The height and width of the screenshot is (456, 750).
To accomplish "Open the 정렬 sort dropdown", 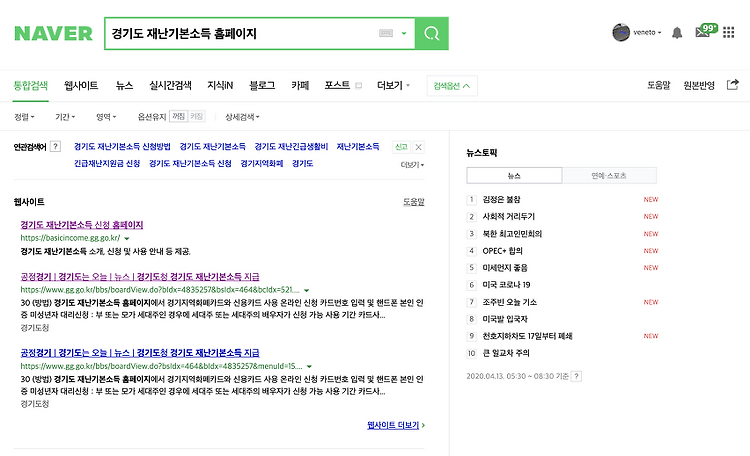I will pyautogui.click(x=24, y=117).
